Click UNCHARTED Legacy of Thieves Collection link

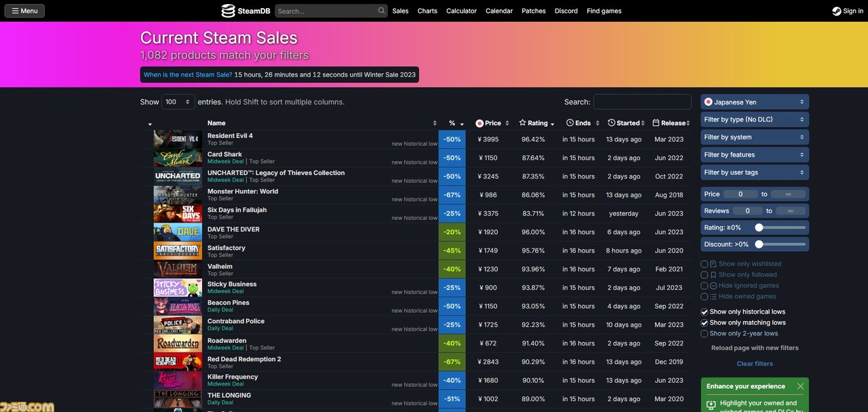(x=276, y=172)
